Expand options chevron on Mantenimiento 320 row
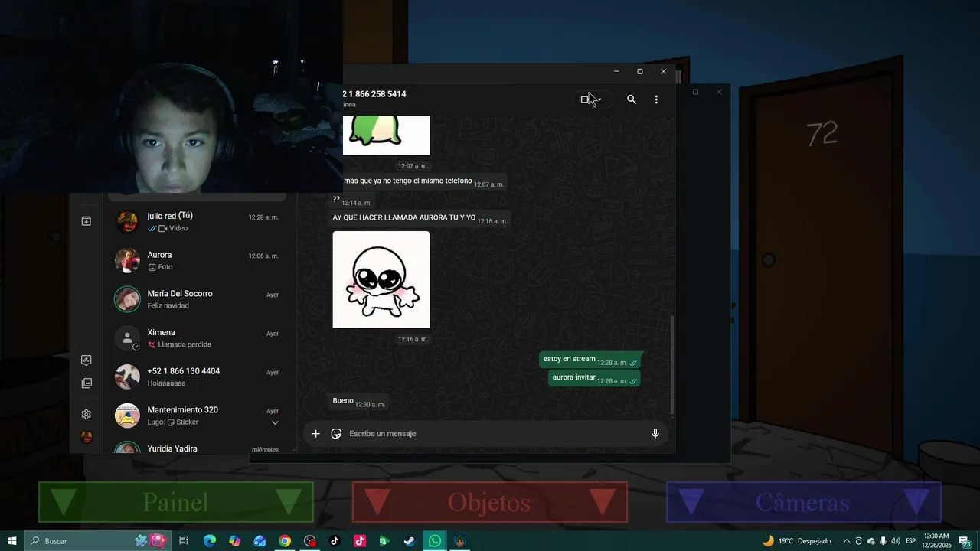 click(x=275, y=422)
